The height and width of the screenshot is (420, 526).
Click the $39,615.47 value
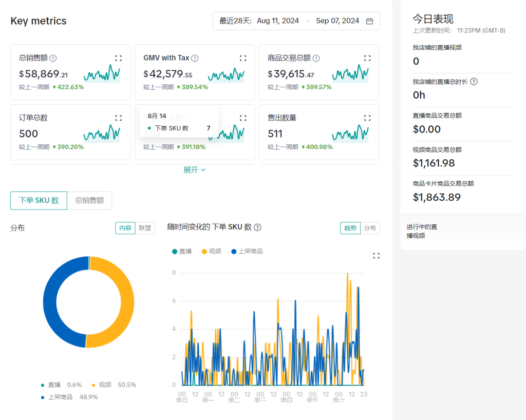pyautogui.click(x=291, y=74)
